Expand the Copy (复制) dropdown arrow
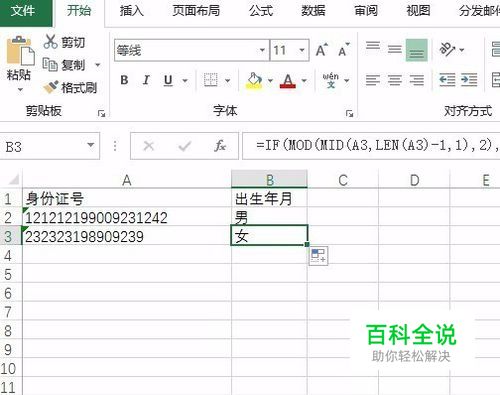500x395 pixels. [98, 65]
